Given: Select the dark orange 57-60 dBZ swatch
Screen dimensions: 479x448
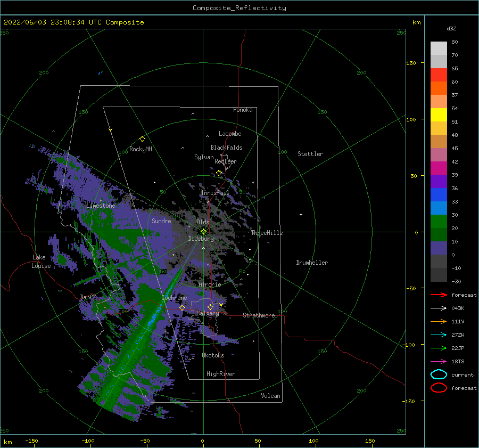Looking at the screenshot, I should pos(439,88).
